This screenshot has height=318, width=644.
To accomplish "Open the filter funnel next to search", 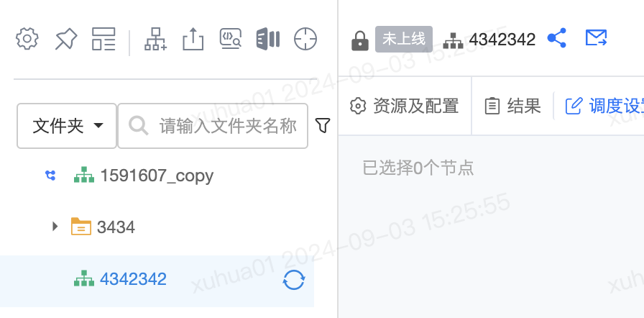I will 323,126.
